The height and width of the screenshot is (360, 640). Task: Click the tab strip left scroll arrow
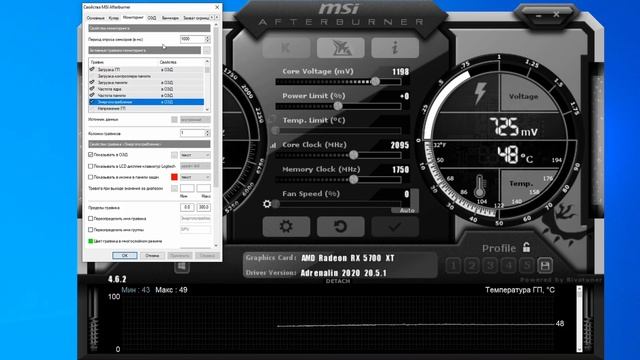pos(212,18)
